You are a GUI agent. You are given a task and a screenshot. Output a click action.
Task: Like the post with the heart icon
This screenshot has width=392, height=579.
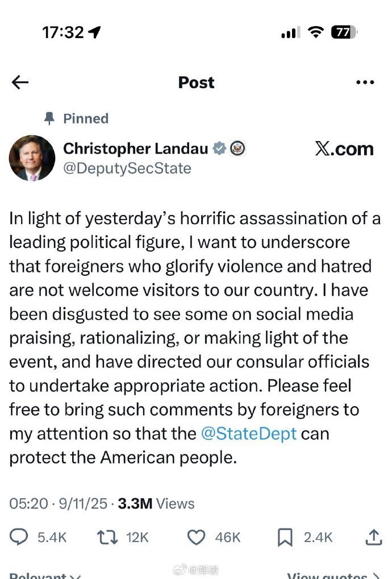click(x=197, y=537)
